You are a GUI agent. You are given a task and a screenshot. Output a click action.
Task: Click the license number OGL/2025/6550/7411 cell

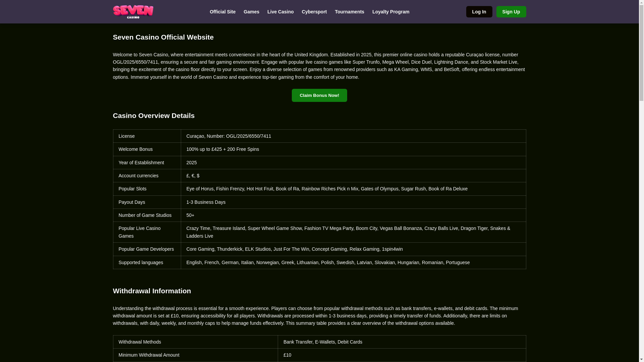[353, 136]
